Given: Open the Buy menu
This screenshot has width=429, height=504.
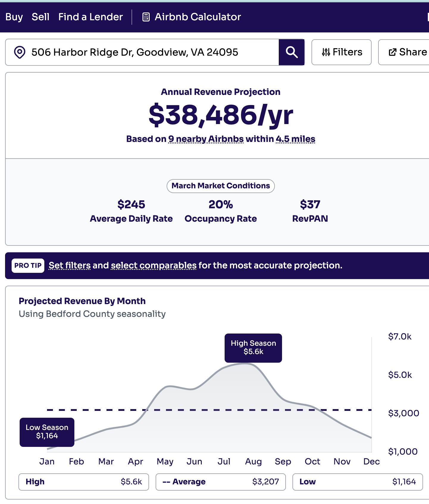Looking at the screenshot, I should point(14,17).
